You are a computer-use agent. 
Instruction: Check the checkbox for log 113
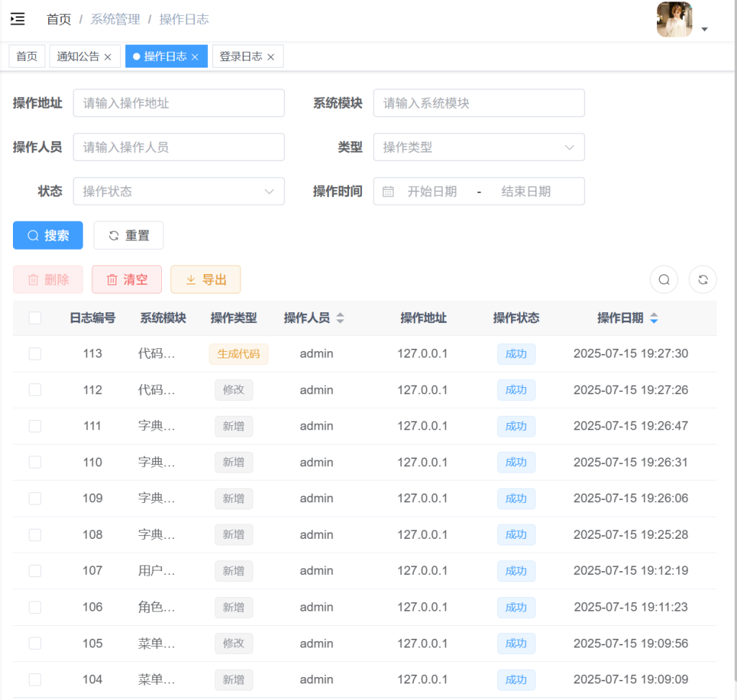pos(35,354)
